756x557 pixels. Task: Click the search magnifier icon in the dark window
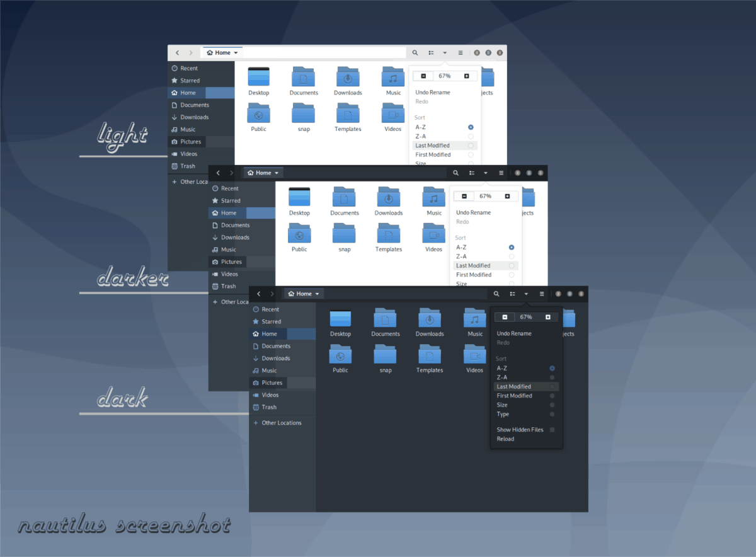(x=496, y=294)
